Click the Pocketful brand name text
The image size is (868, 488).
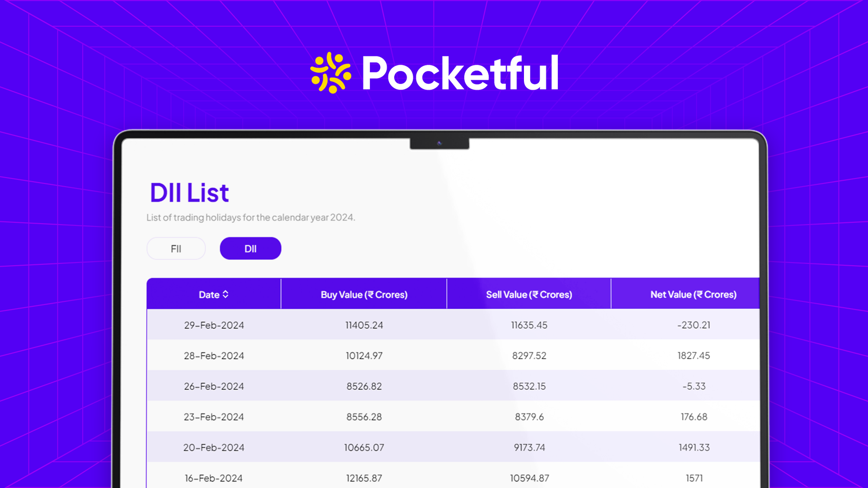coord(460,73)
